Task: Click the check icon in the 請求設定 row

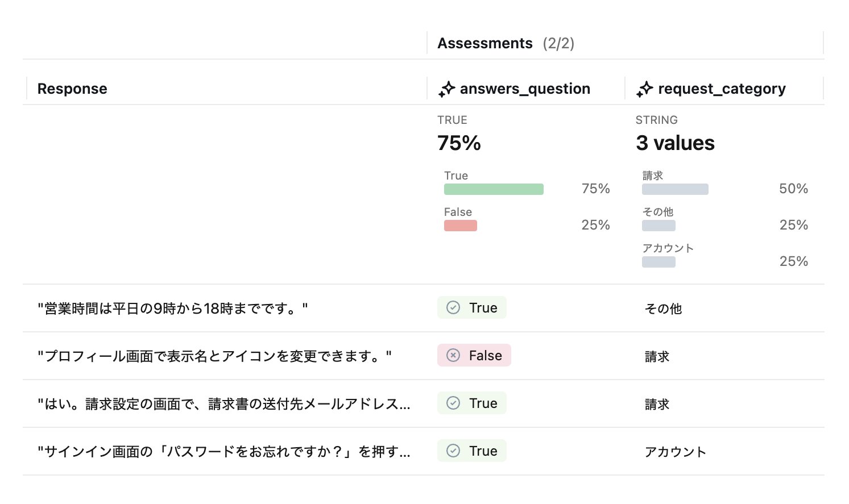Action: pyautogui.click(x=453, y=403)
